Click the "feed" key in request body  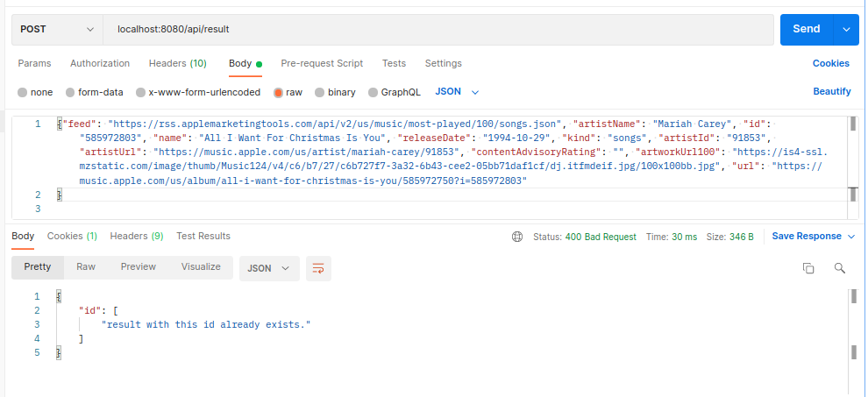point(79,124)
